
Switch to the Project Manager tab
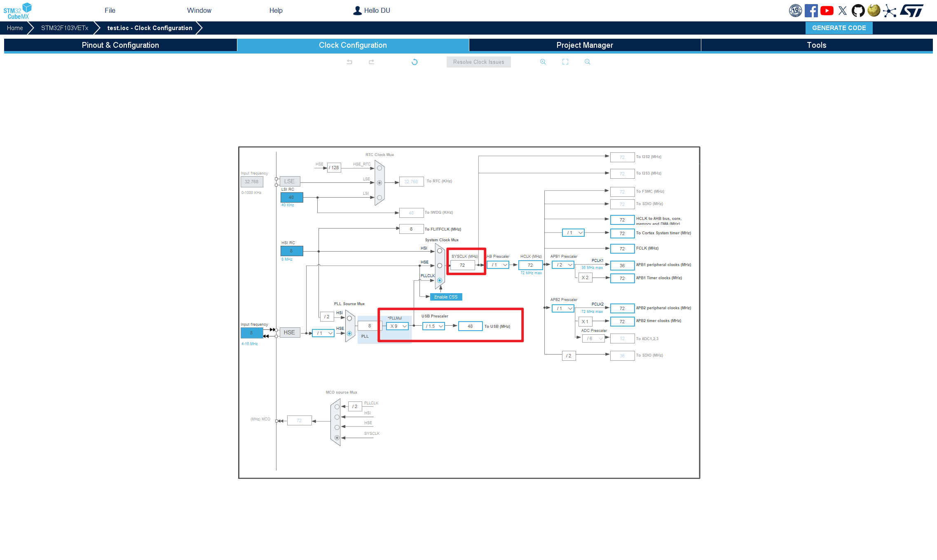585,45
